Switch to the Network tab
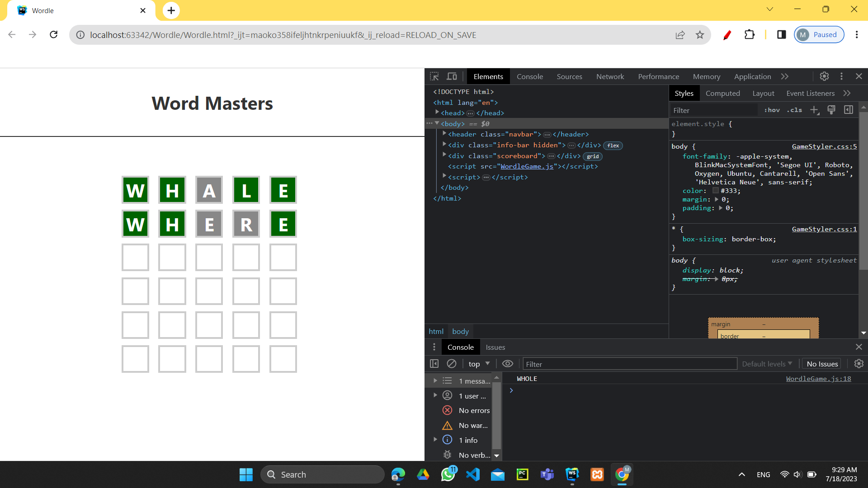 (x=610, y=76)
